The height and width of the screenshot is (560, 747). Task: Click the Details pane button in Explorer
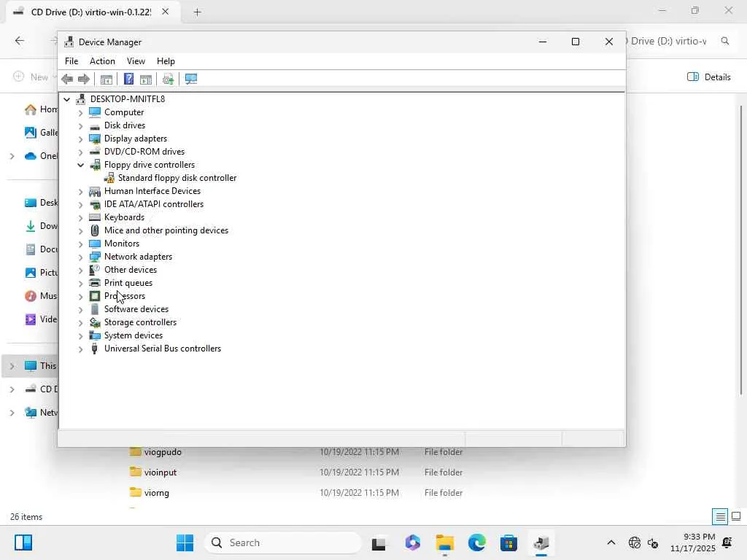709,77
